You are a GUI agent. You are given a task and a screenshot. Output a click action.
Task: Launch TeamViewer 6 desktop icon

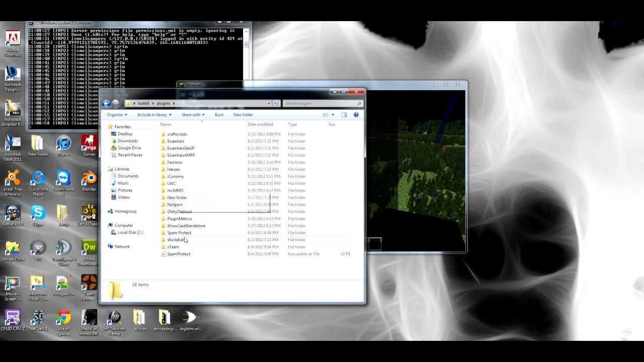click(x=63, y=183)
